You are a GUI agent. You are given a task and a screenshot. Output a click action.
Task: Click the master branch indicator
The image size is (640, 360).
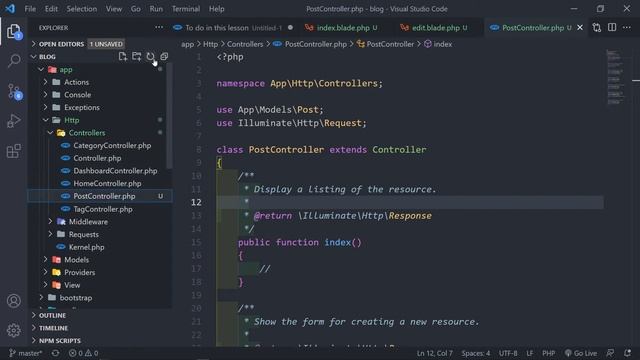(25, 353)
